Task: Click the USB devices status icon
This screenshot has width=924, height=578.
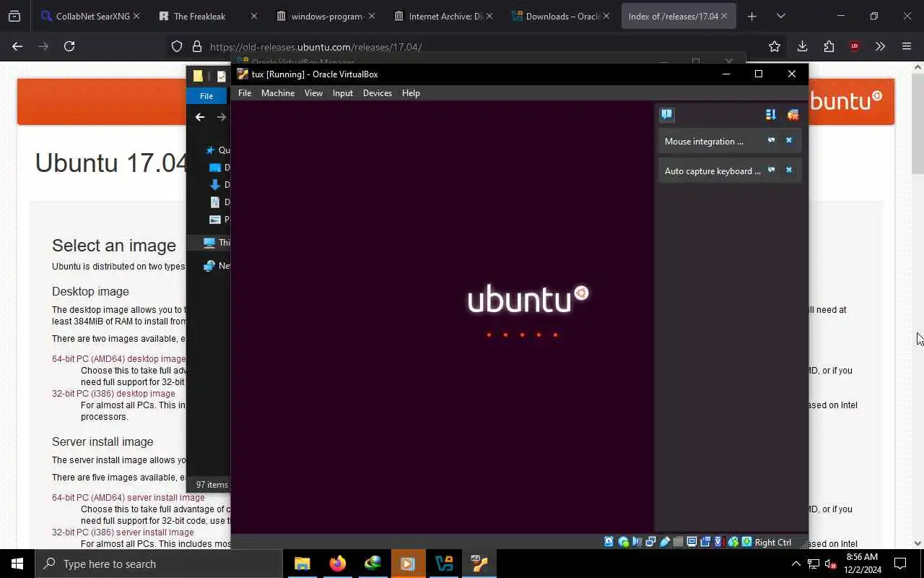Action: [665, 542]
